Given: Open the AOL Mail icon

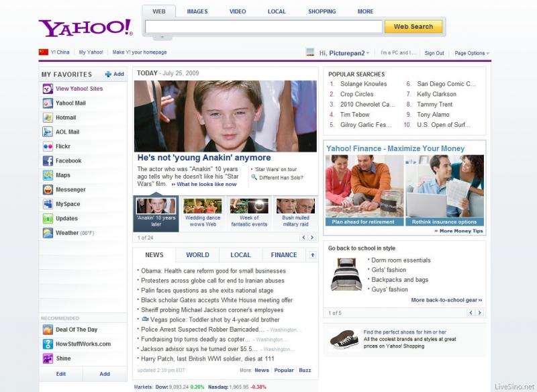Looking at the screenshot, I should coord(48,132).
